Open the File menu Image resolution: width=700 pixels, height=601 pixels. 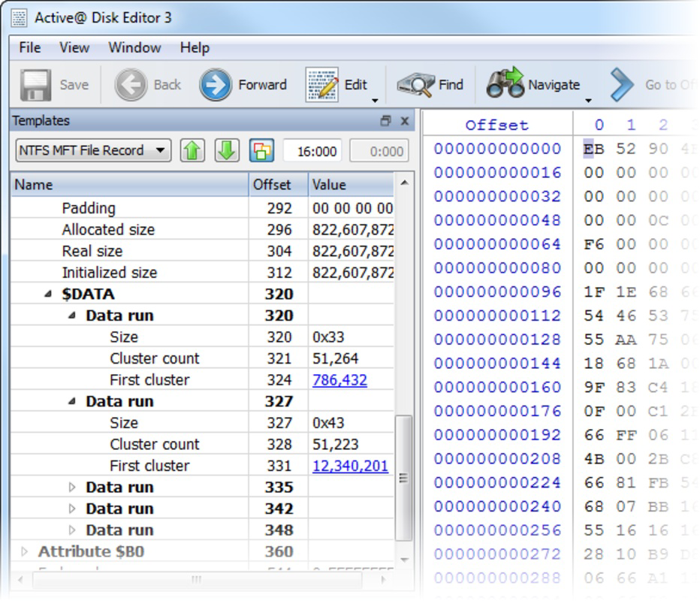(x=30, y=48)
